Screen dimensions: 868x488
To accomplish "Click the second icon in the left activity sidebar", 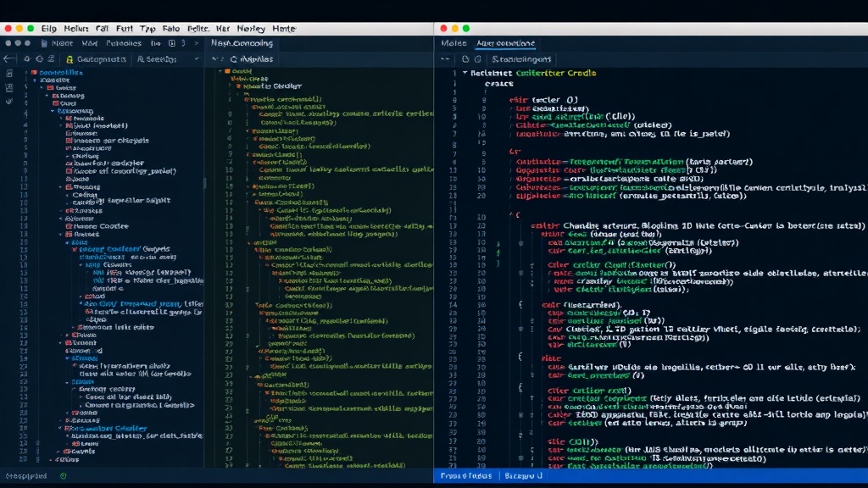I will 9,87.
